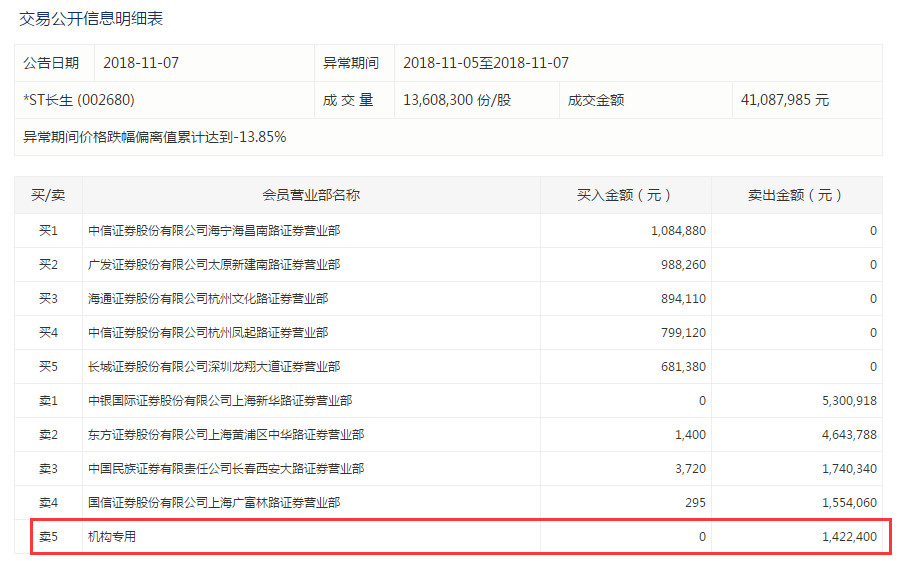Click 中信证券杭州凤起路证券营业部 name

[x=208, y=333]
